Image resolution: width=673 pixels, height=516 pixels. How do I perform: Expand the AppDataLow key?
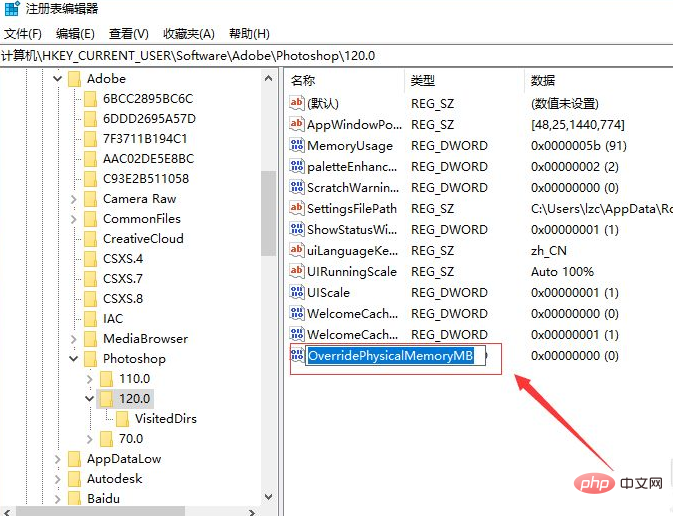click(x=58, y=459)
